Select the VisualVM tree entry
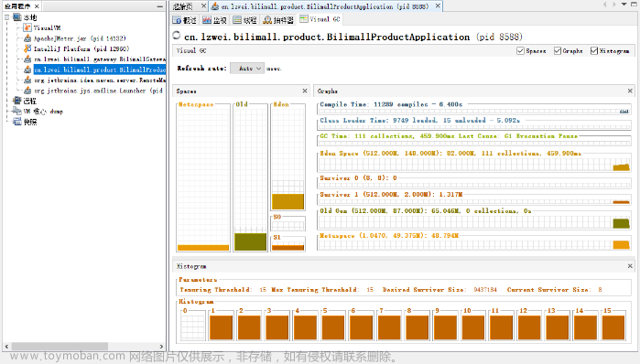 pos(47,27)
